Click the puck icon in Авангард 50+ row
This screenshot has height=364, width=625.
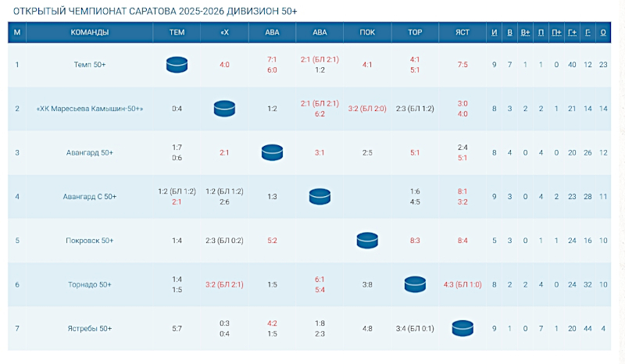[x=272, y=152]
